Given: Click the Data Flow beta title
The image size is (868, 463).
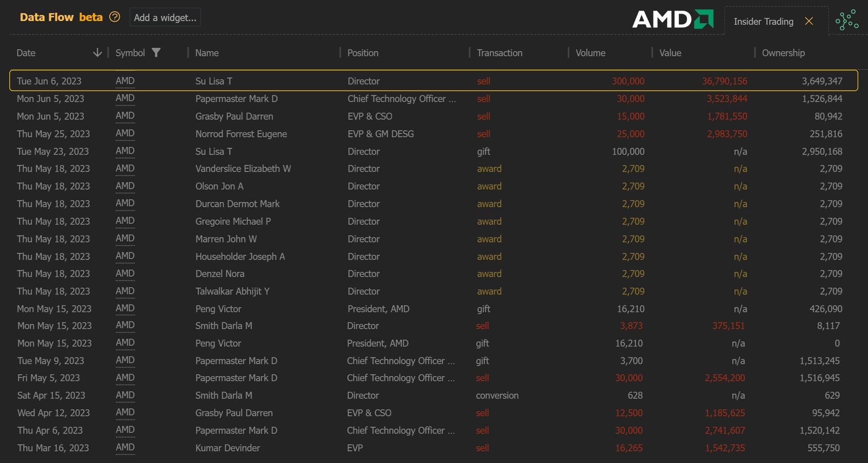Looking at the screenshot, I should (x=61, y=17).
